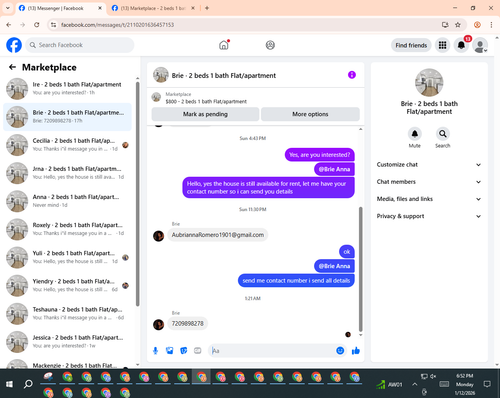Screen dimensions: 500x398
Task: Choose a sticker
Action: click(x=184, y=351)
